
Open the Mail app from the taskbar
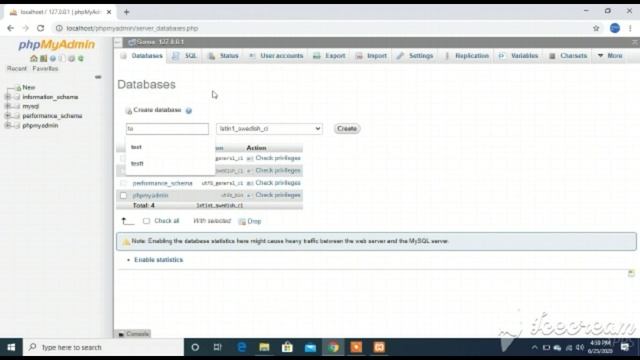coord(310,347)
